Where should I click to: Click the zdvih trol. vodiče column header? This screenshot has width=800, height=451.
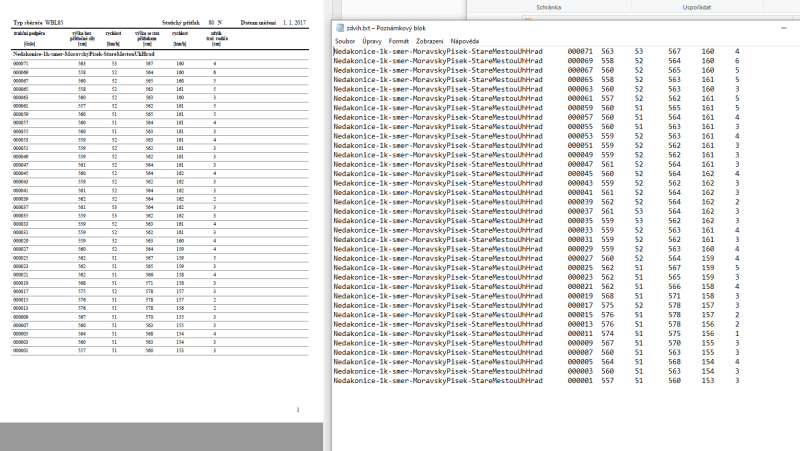(x=216, y=38)
